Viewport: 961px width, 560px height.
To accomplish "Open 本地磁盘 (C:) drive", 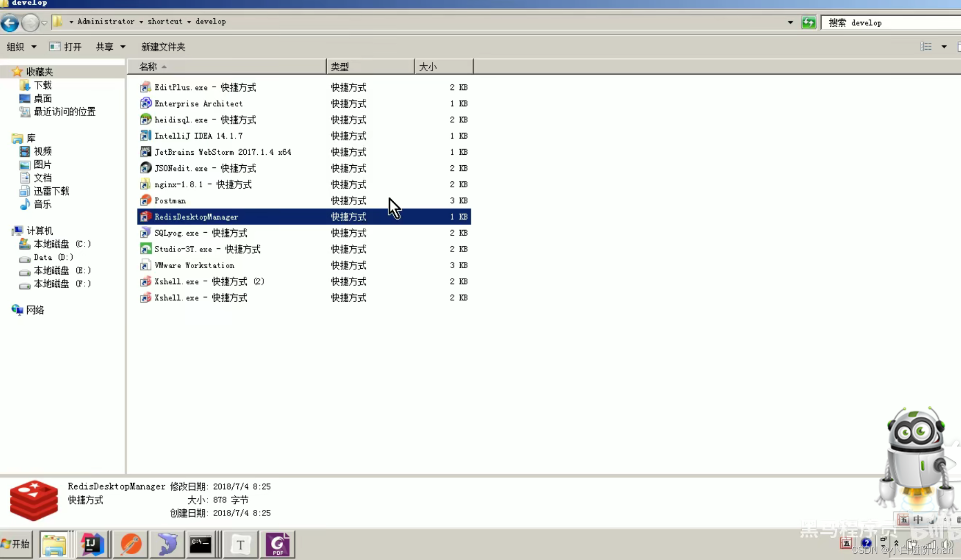I will (x=62, y=244).
